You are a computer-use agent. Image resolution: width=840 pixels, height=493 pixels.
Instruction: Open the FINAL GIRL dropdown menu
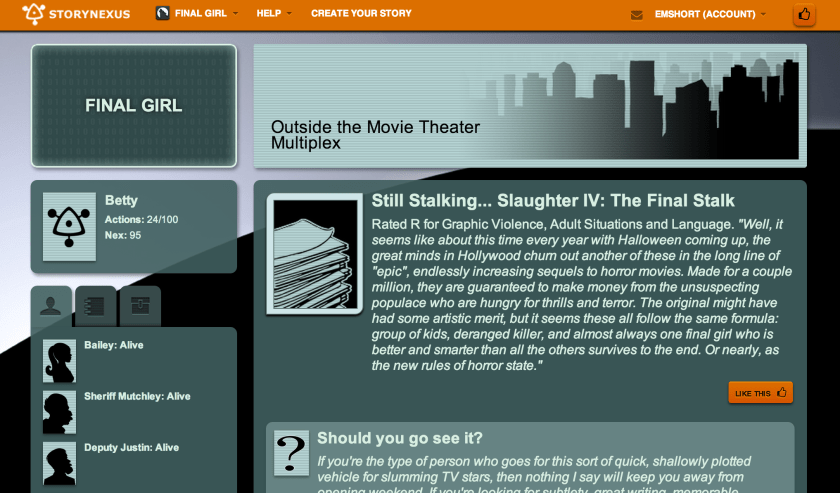206,13
